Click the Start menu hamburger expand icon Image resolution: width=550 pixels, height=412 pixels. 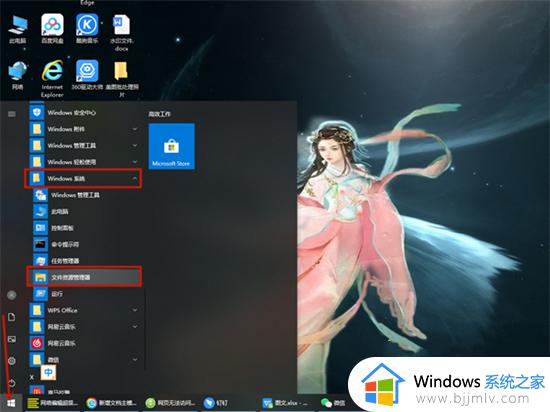coord(12,114)
